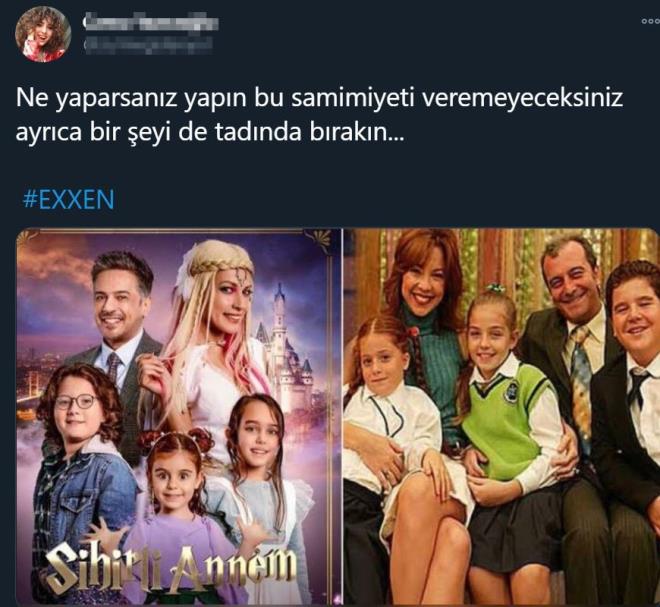Image resolution: width=660 pixels, height=607 pixels.
Task: Click text line 'ayrıca bir şeyi de tadında bırakın...'
Action: click(210, 132)
